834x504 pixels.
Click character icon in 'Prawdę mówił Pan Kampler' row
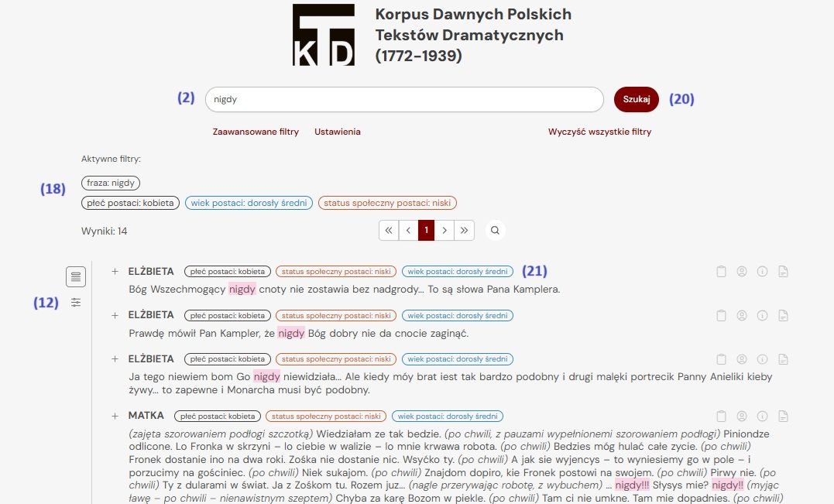(x=742, y=315)
